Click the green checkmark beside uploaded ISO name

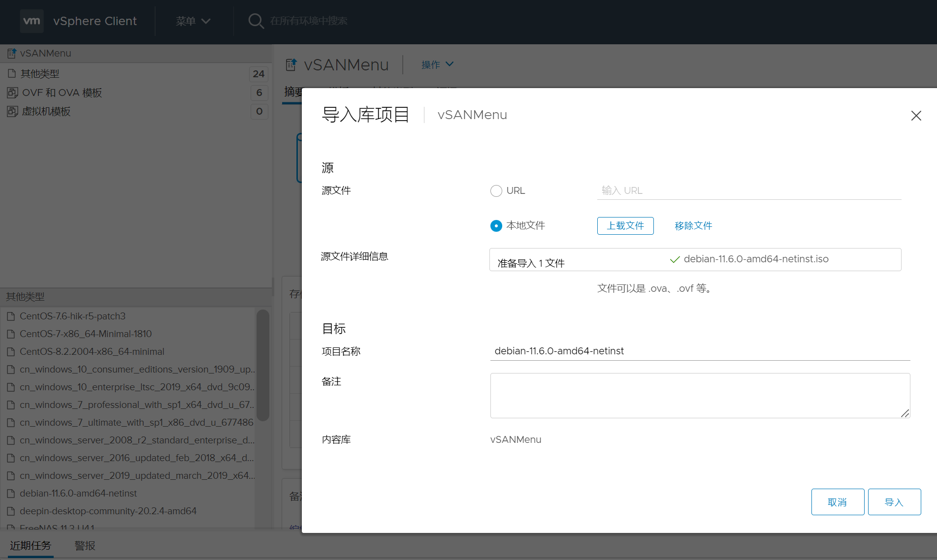(x=675, y=259)
